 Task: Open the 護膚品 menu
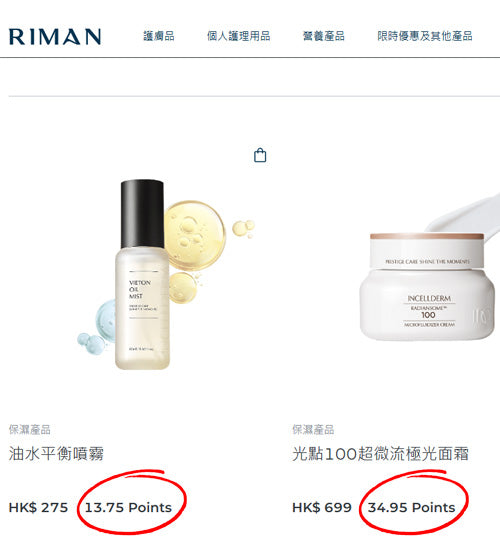159,36
